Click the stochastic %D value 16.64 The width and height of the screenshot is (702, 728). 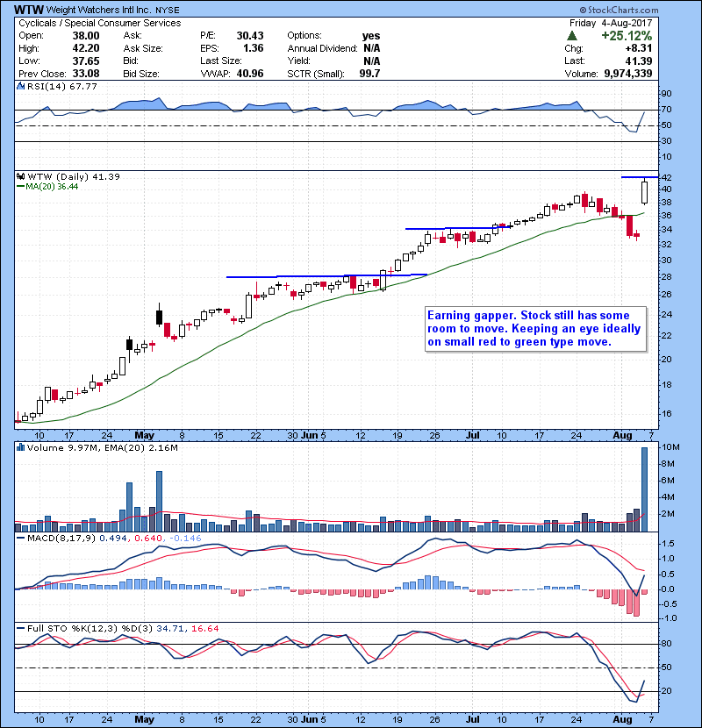204,629
